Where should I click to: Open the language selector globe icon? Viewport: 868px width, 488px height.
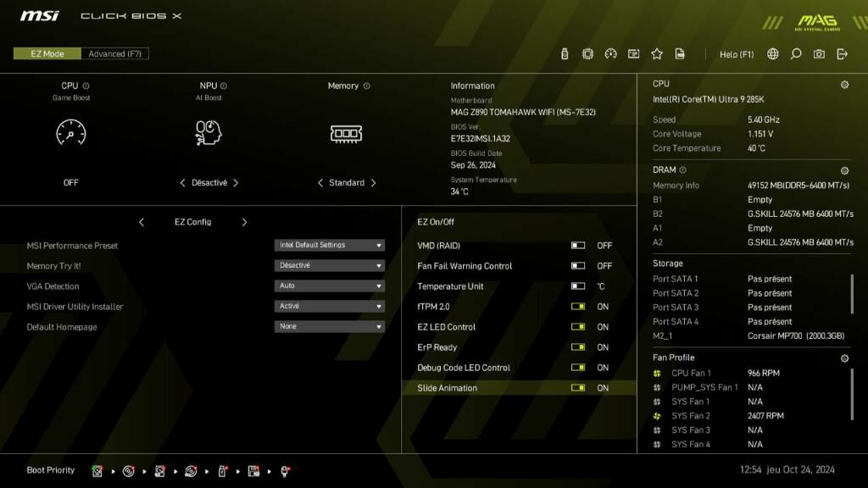772,53
